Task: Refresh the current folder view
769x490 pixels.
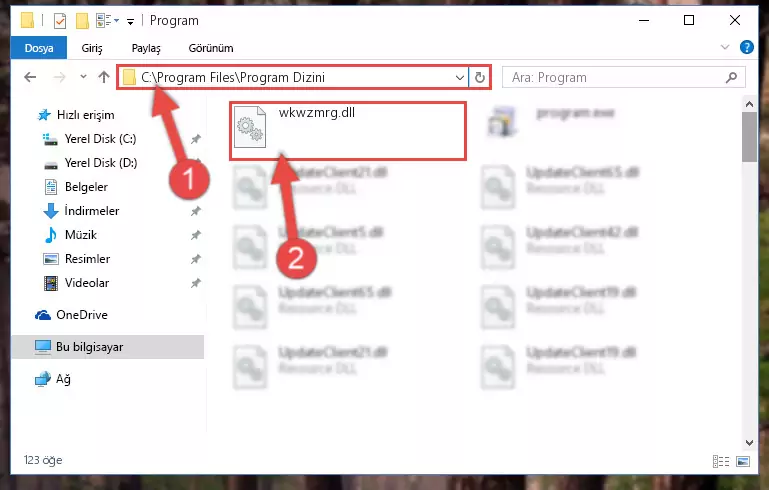Action: (480, 77)
